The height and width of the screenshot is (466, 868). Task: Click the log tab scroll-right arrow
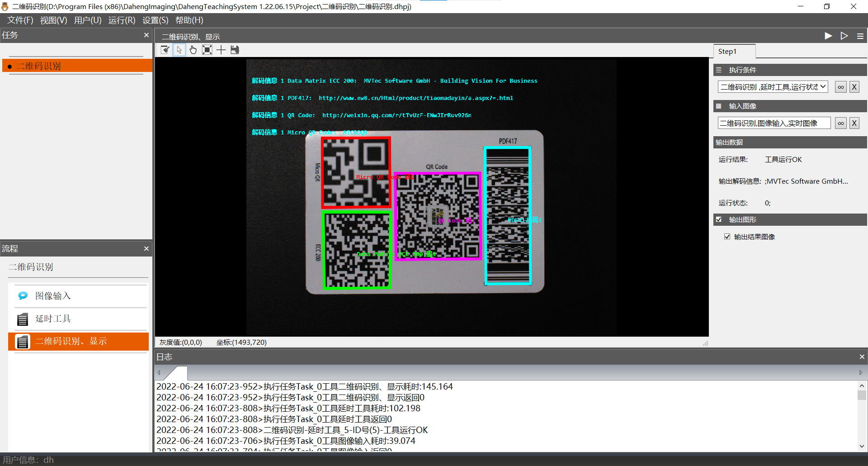(x=861, y=373)
